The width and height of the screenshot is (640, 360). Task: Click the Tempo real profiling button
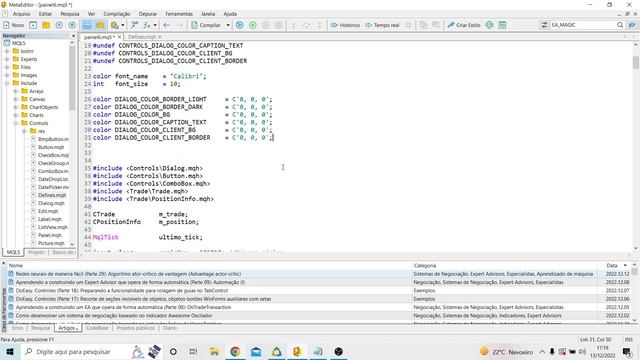(382, 25)
